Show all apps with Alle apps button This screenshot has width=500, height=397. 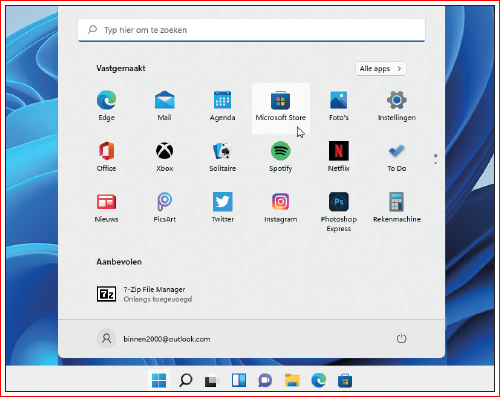pyautogui.click(x=381, y=69)
